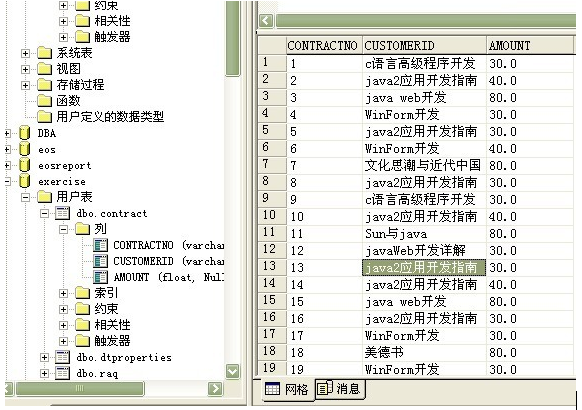The width and height of the screenshot is (582, 410).
Task: Switch to the 网格 results tab
Action: (x=287, y=389)
